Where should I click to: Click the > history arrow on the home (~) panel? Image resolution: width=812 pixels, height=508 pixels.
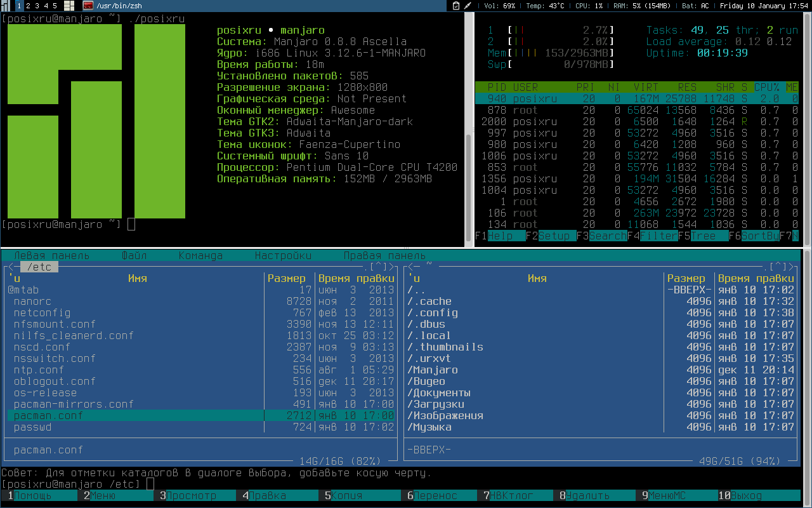tap(790, 267)
